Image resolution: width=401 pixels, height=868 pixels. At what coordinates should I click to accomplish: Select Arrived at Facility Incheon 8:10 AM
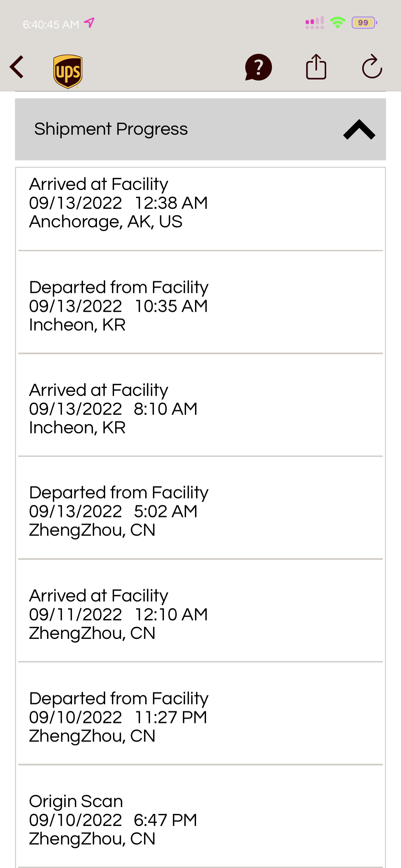coord(200,405)
